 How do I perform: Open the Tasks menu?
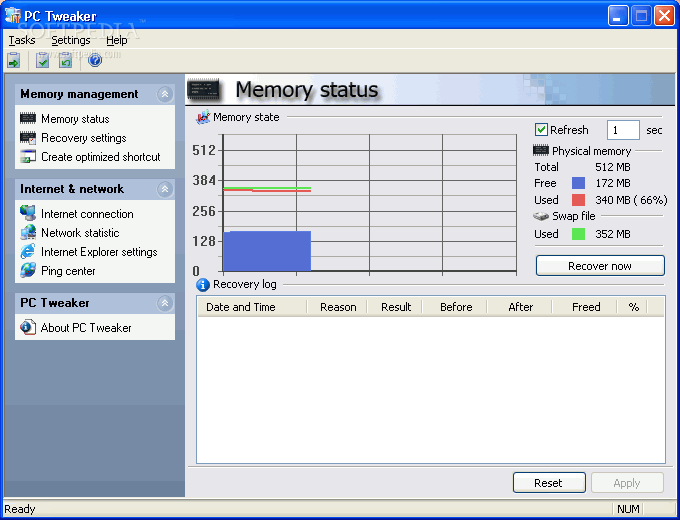(22, 40)
